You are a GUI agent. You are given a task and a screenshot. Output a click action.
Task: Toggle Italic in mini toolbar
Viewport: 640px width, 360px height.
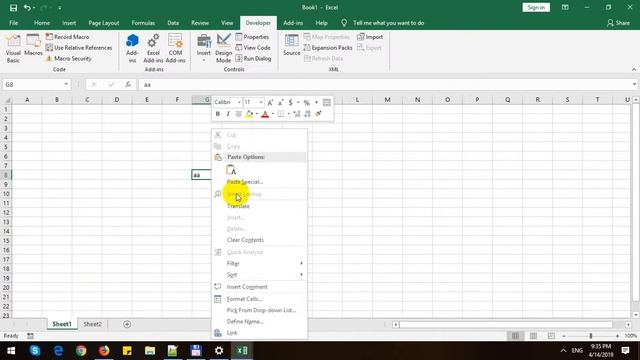228,114
